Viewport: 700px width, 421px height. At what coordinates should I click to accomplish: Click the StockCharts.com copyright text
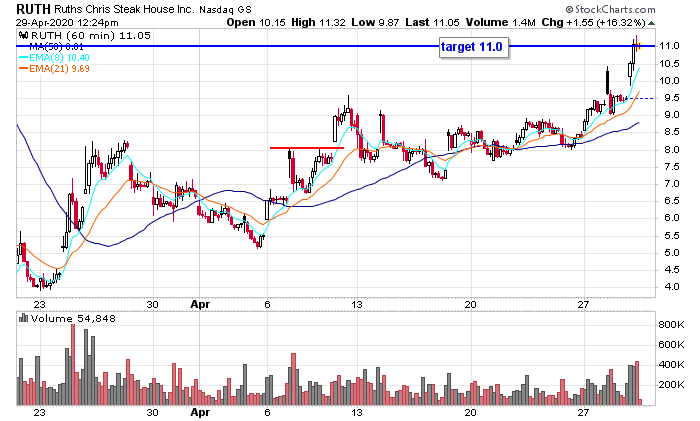coord(610,9)
